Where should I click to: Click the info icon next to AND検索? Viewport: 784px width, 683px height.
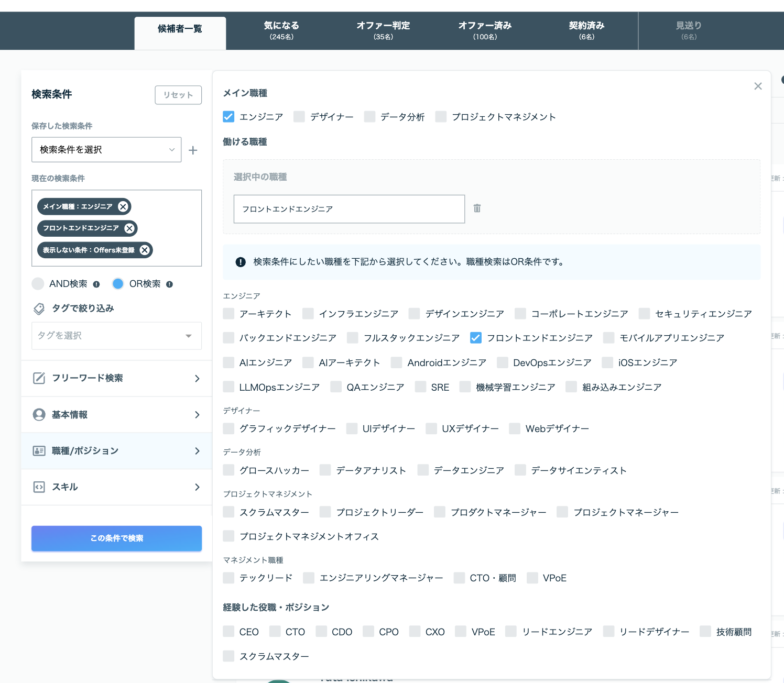pos(96,284)
